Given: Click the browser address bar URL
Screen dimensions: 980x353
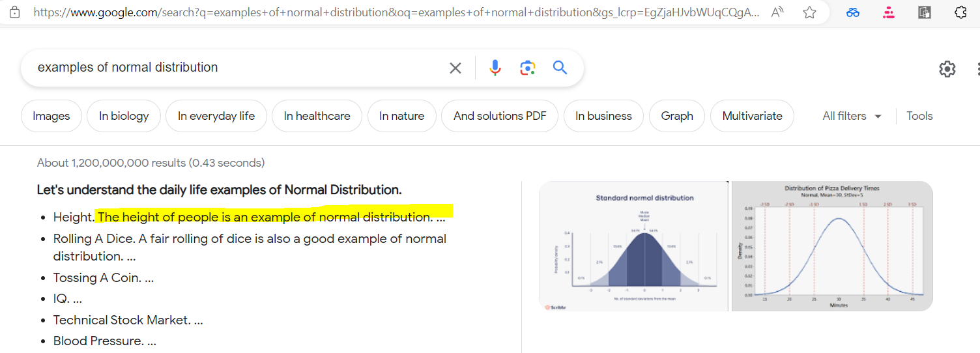Looking at the screenshot, I should click(391, 12).
